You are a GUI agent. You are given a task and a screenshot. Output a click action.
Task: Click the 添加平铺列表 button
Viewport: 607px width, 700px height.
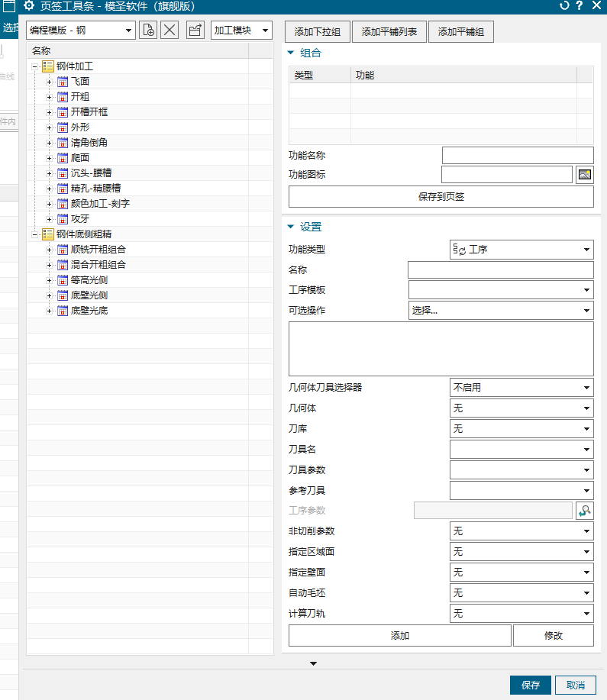click(x=389, y=32)
